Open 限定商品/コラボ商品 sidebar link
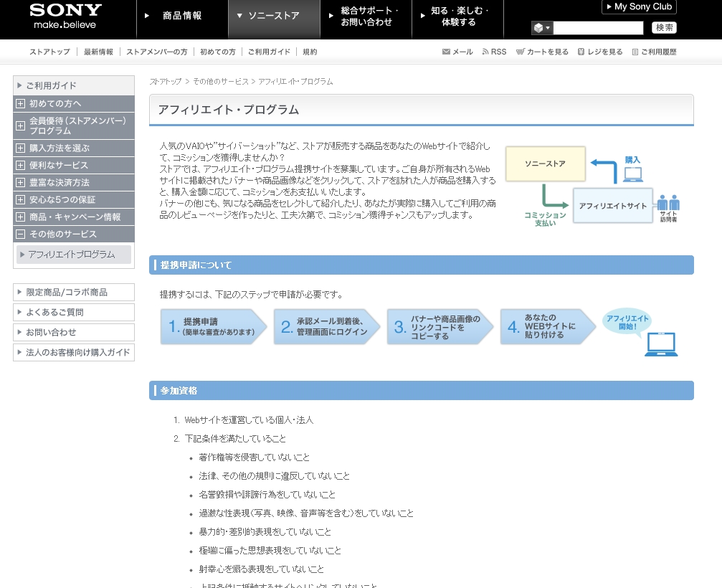The image size is (722, 588). (x=74, y=293)
